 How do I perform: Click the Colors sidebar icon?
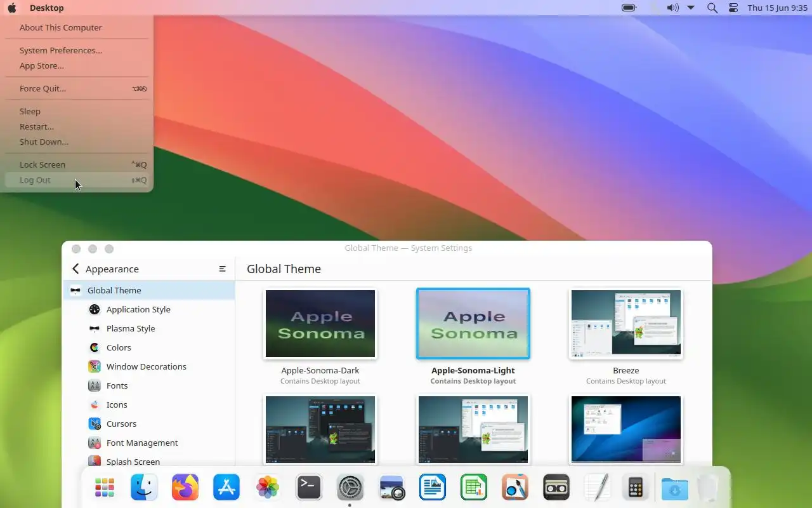pyautogui.click(x=95, y=347)
